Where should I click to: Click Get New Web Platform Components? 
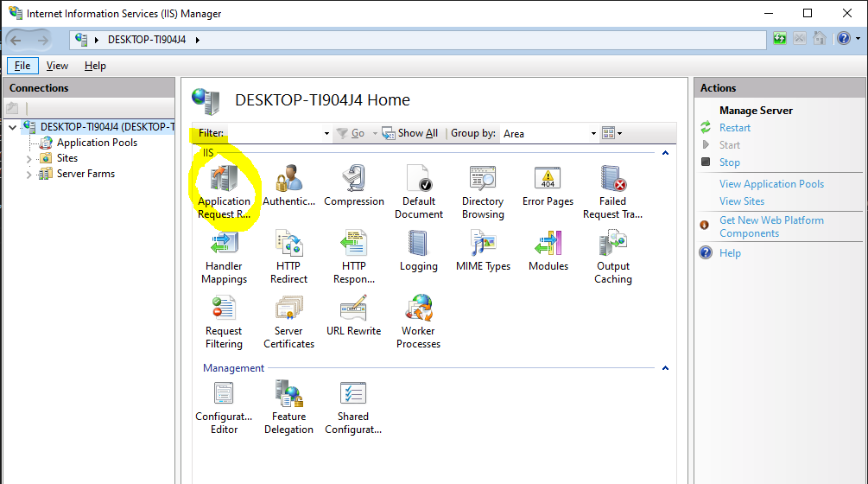pos(771,226)
